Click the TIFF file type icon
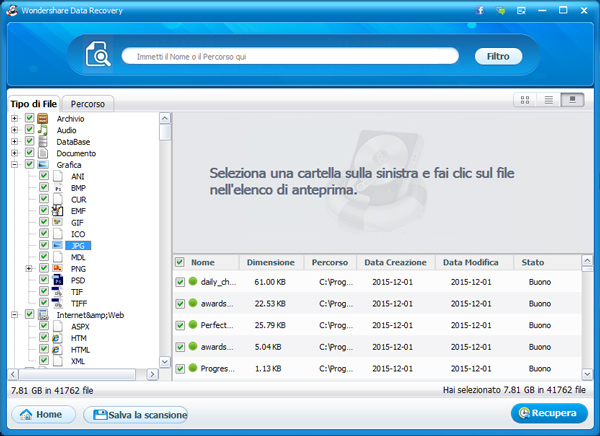 click(57, 303)
